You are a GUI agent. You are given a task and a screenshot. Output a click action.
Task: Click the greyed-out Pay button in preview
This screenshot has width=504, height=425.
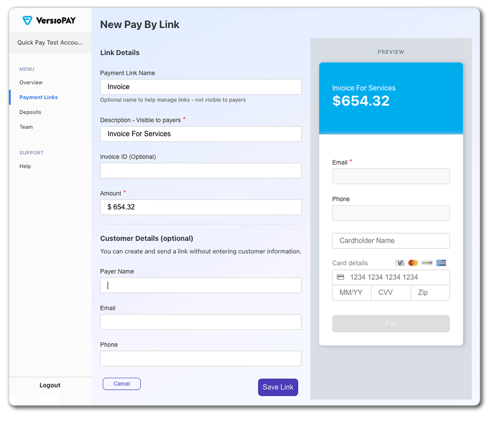point(391,323)
